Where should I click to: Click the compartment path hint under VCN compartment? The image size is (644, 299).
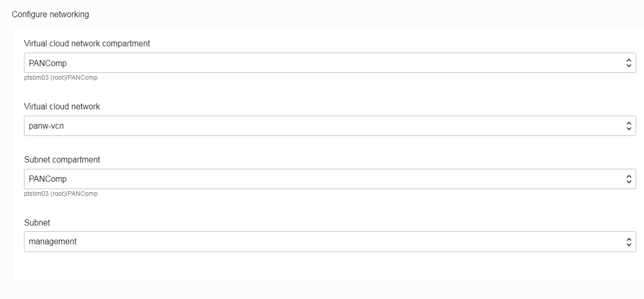(61, 78)
